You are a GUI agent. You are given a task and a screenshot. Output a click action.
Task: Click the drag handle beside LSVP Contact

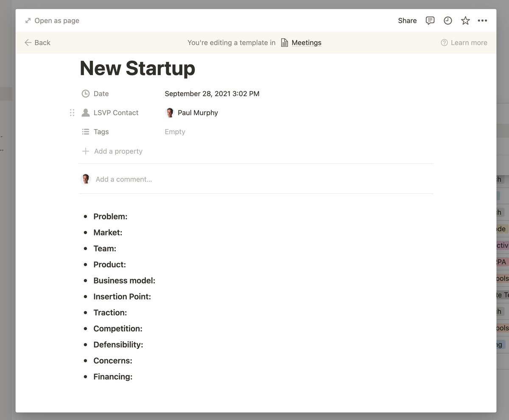[72, 113]
